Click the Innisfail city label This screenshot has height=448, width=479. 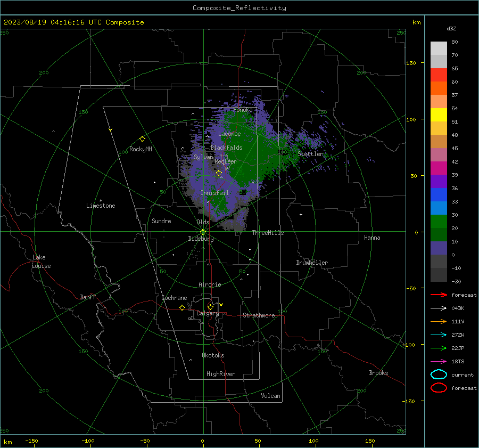pos(214,193)
